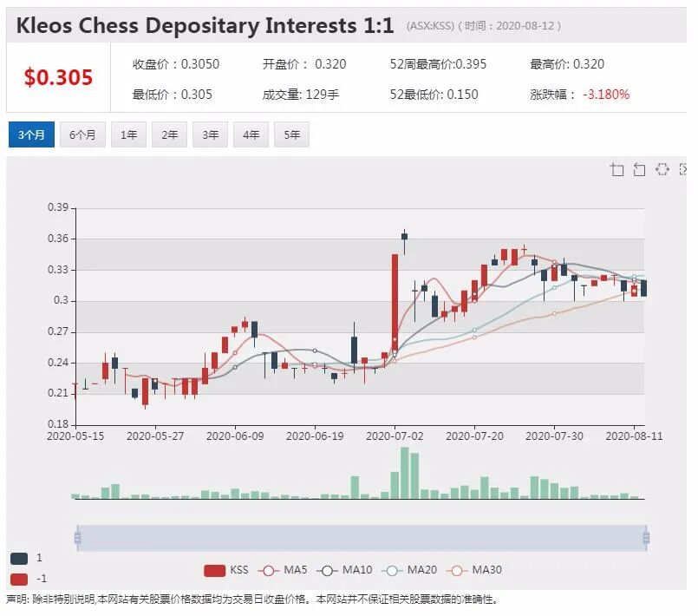Click the 声明 disclaimer text at bottom
The width and height of the screenshot is (698, 616).
[252, 600]
